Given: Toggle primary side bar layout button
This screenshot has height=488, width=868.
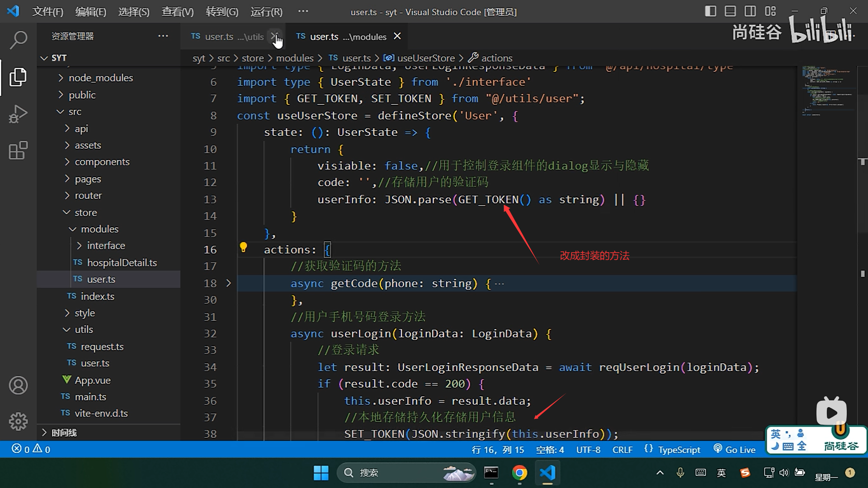Looking at the screenshot, I should pos(710,11).
